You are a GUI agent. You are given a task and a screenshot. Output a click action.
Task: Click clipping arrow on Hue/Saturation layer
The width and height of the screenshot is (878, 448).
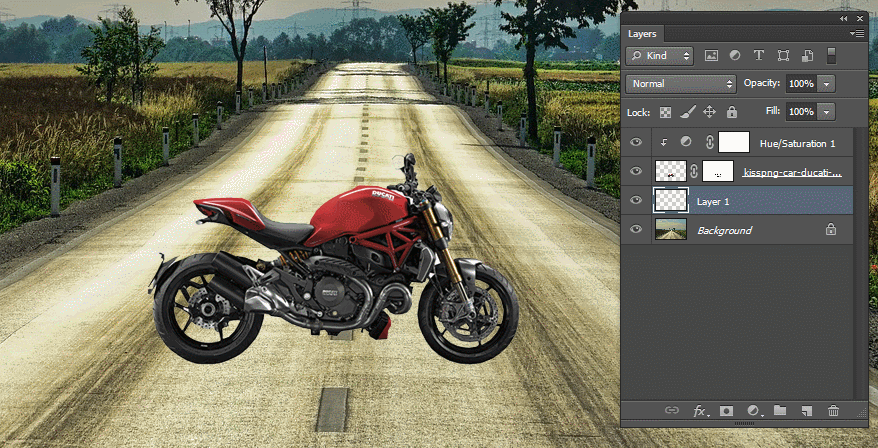coord(664,142)
